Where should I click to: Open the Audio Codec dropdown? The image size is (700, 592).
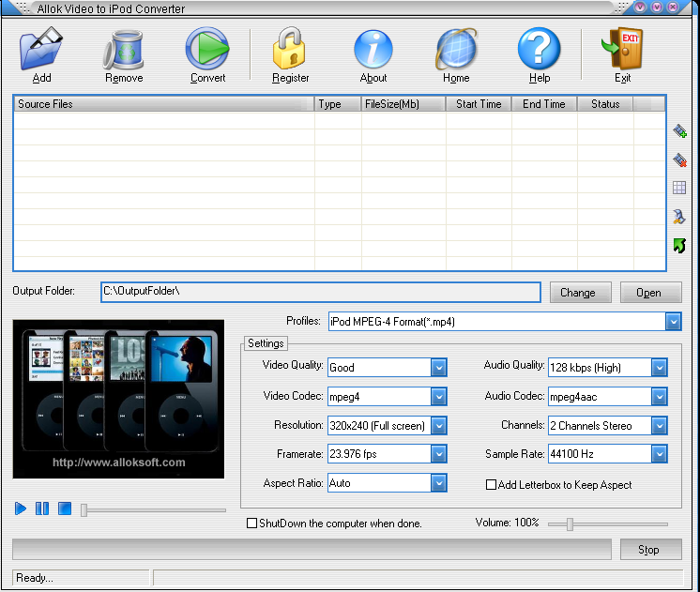tap(660, 397)
